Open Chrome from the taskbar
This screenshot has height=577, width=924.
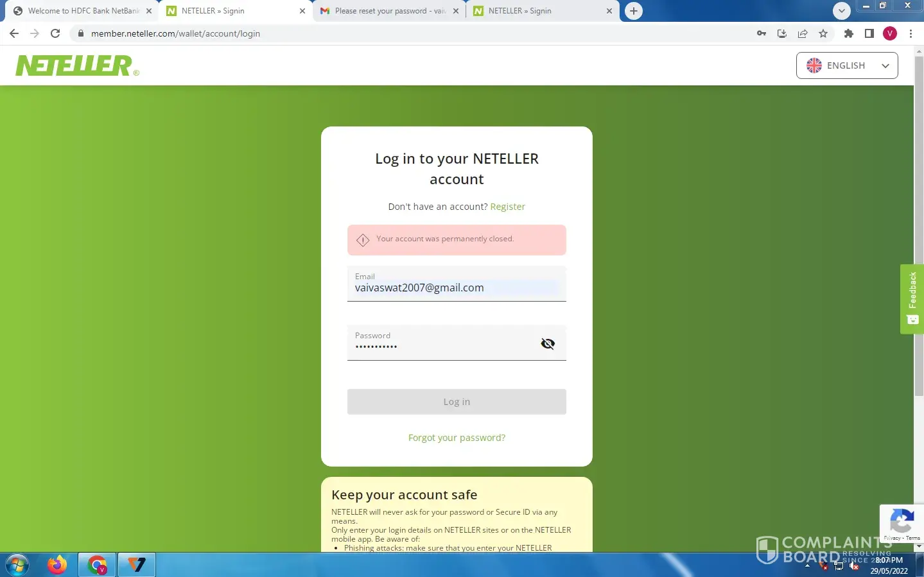(x=97, y=565)
